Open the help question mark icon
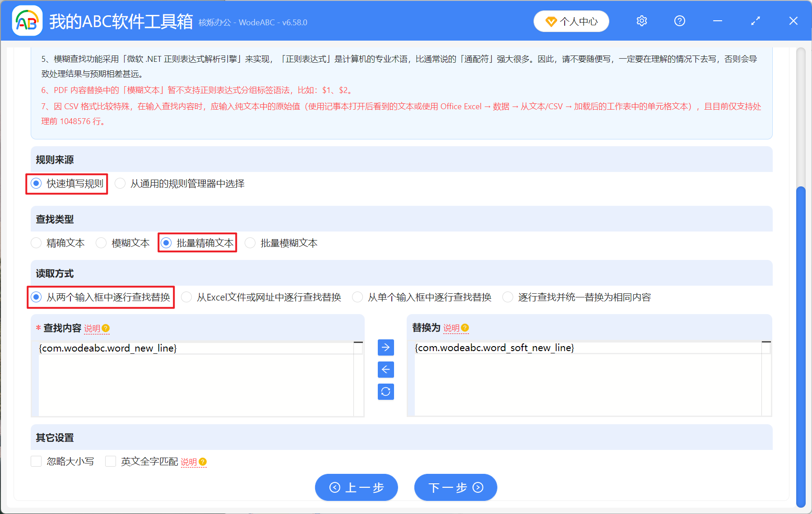This screenshot has height=514, width=812. (x=679, y=21)
